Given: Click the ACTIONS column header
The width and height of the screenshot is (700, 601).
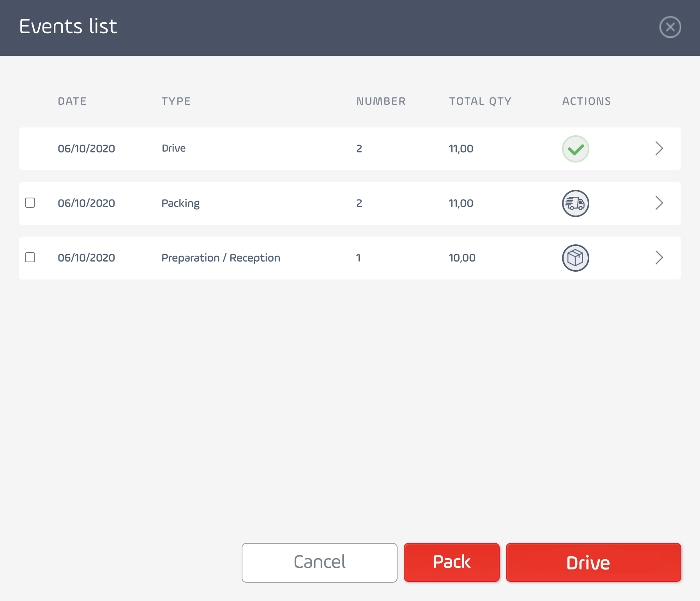Looking at the screenshot, I should point(587,101).
